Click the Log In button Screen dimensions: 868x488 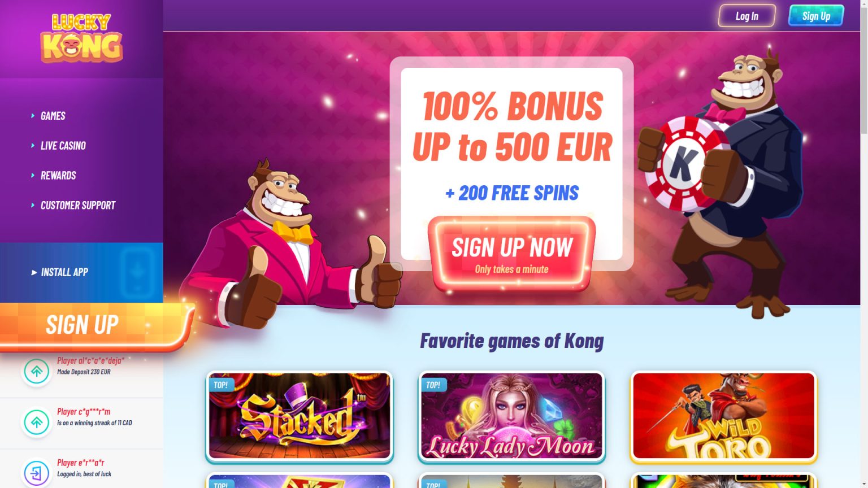tap(747, 16)
